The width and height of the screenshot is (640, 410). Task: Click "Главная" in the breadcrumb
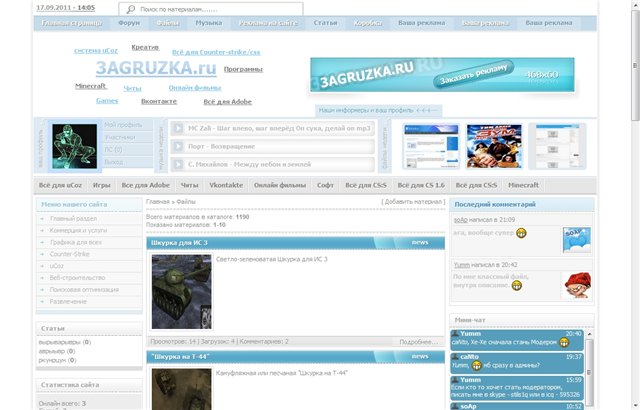pyautogui.click(x=158, y=202)
